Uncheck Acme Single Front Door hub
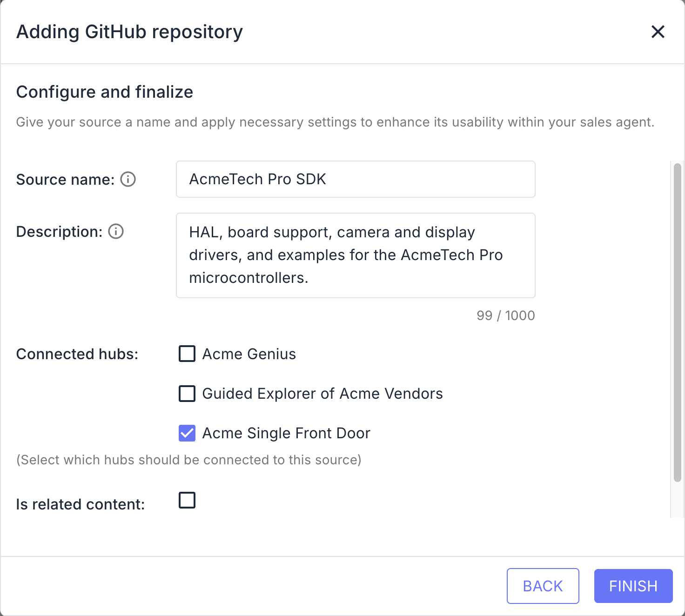Image resolution: width=685 pixels, height=616 pixels. (187, 433)
